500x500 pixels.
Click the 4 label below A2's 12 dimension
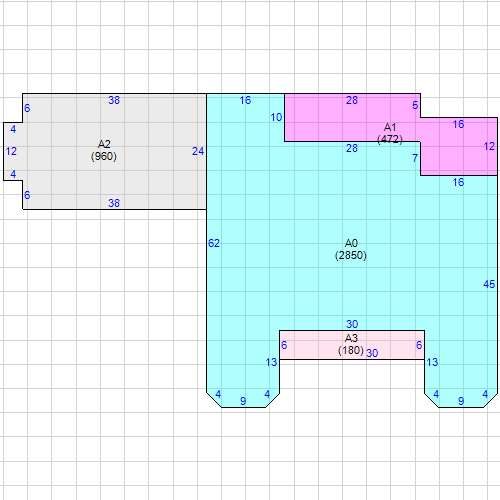coord(13,174)
